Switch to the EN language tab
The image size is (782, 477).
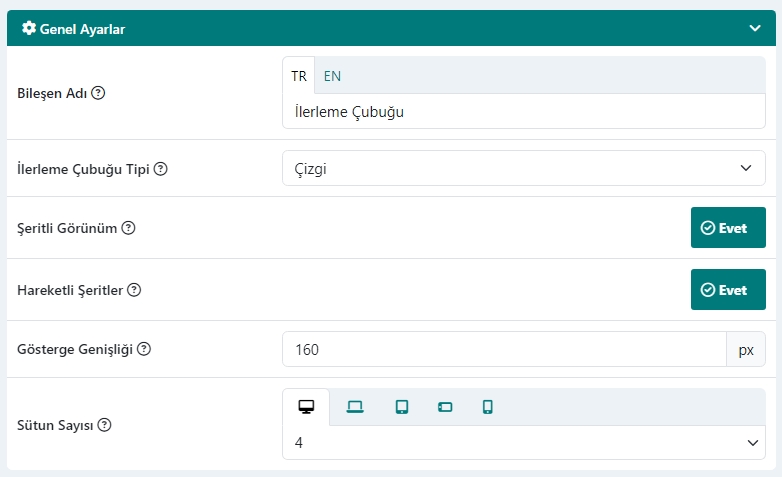click(332, 76)
